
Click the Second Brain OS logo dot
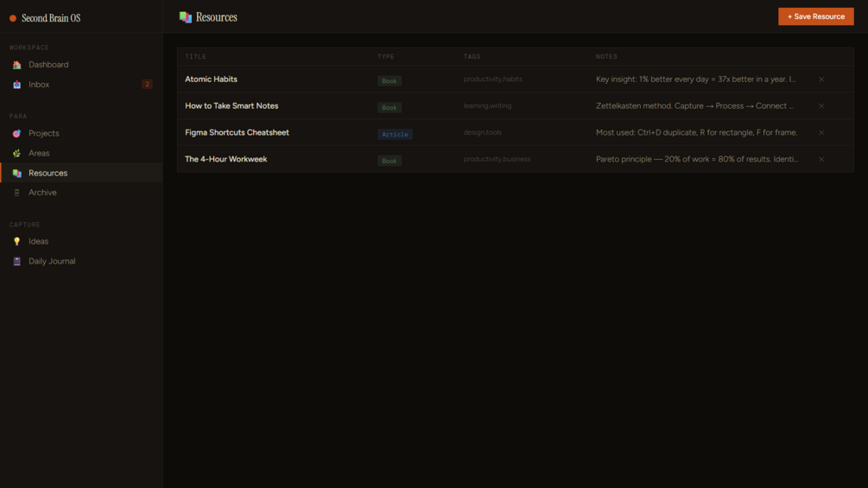13,18
